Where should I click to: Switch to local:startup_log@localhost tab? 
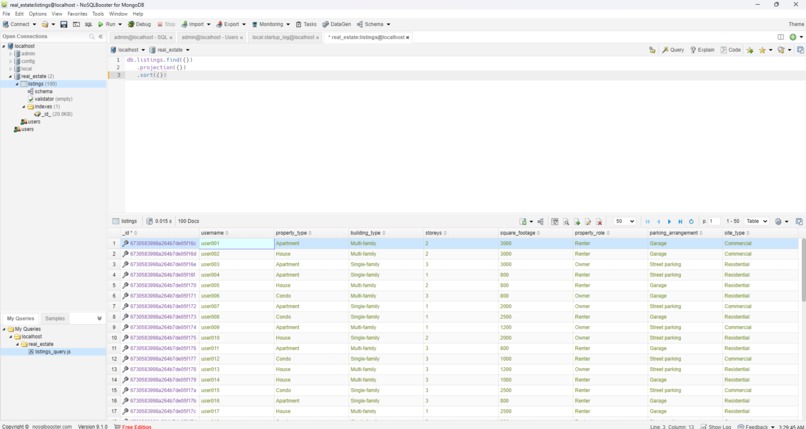point(283,38)
